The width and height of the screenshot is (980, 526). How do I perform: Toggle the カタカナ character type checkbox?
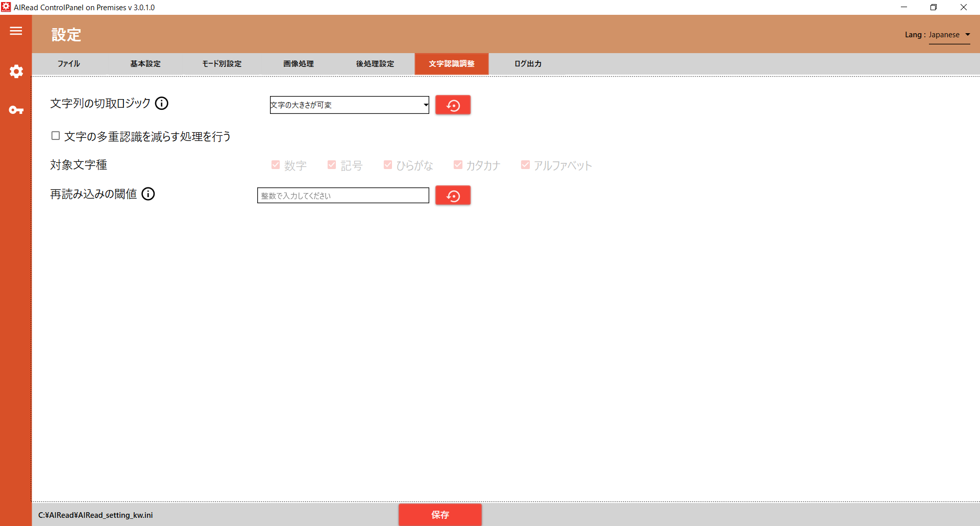click(x=457, y=164)
